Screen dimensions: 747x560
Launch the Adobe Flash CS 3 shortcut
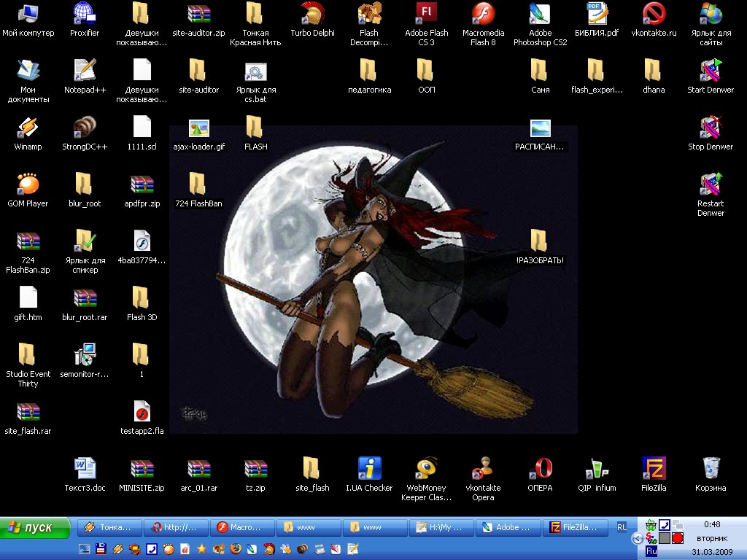click(x=426, y=24)
